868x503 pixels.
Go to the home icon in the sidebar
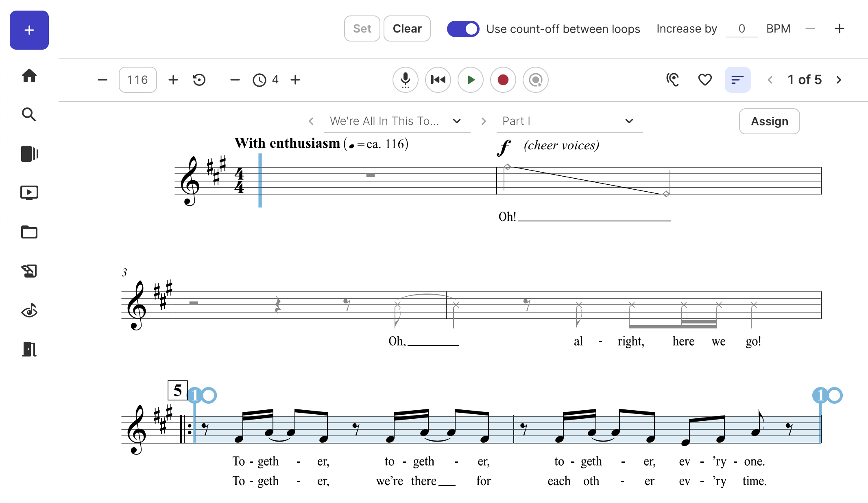point(29,76)
